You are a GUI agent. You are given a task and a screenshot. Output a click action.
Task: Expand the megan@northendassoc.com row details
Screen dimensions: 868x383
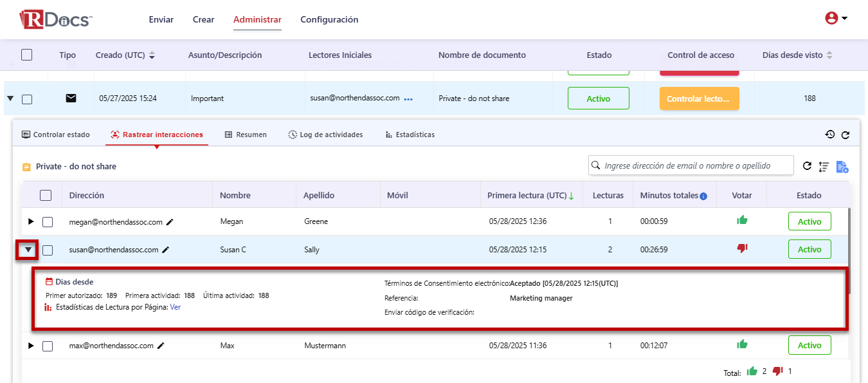(x=31, y=222)
